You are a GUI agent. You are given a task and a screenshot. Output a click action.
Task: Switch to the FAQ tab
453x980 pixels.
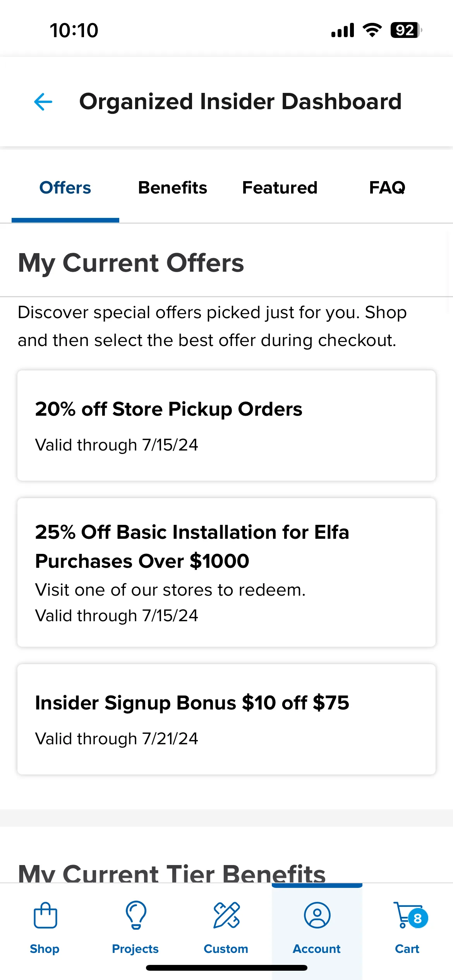[387, 188]
